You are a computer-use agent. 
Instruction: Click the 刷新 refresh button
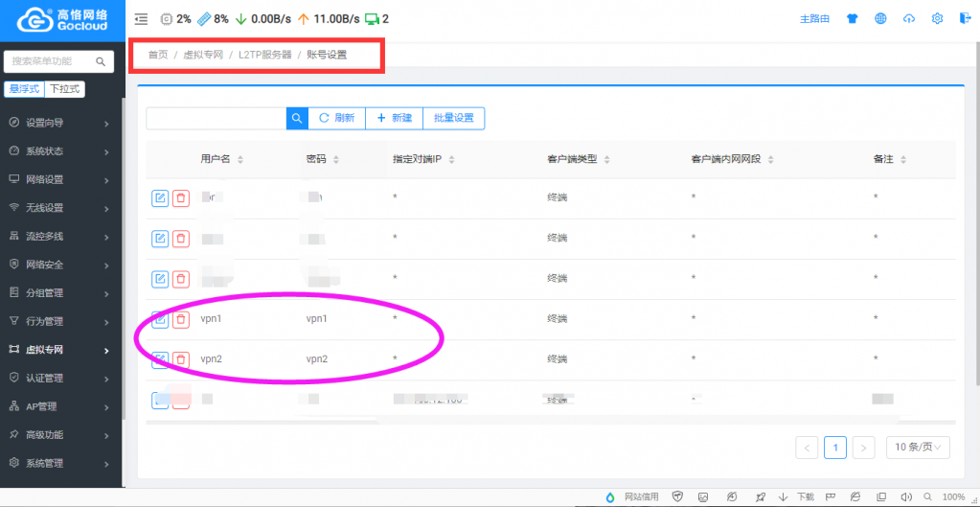[336, 118]
